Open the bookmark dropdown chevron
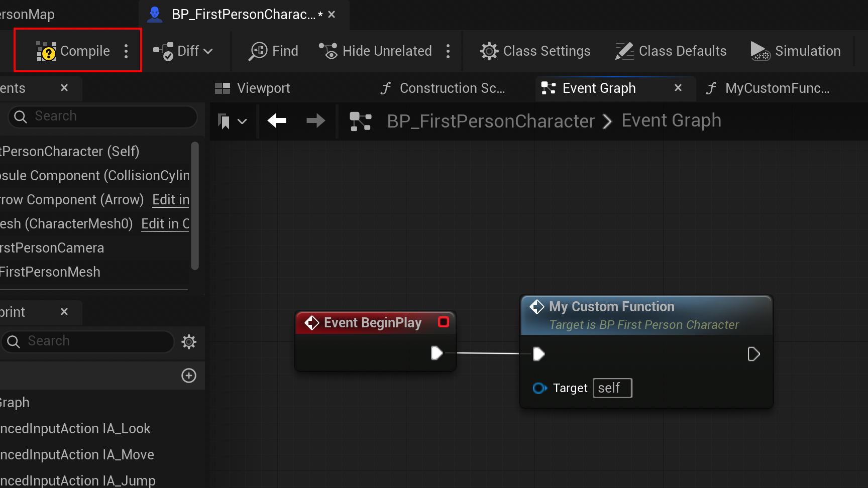Image resolution: width=868 pixels, height=488 pixels. [243, 121]
